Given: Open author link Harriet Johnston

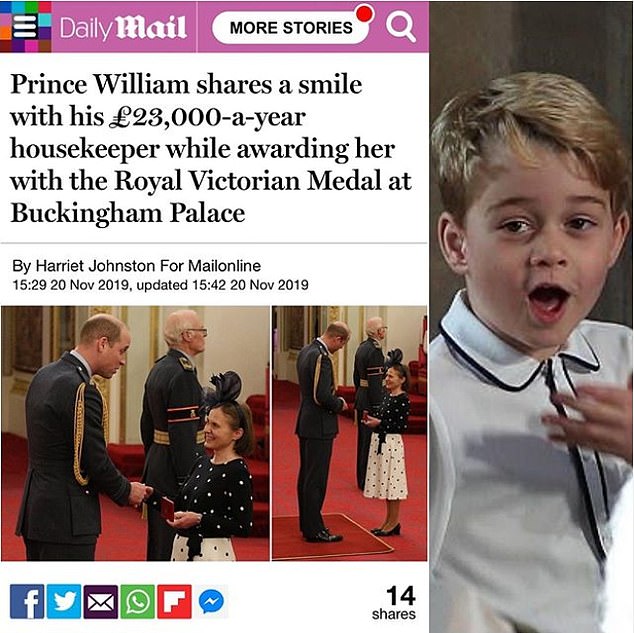Looking at the screenshot, I should (95, 266).
